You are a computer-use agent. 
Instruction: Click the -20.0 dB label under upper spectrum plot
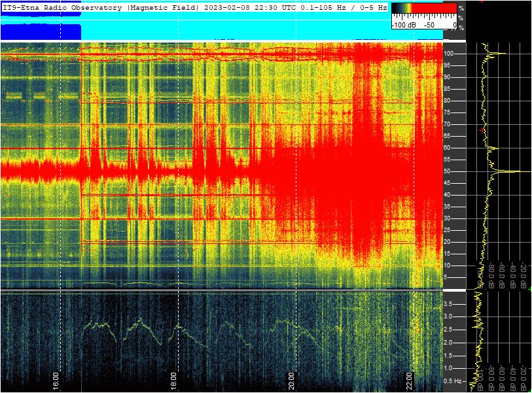[x=523, y=276]
